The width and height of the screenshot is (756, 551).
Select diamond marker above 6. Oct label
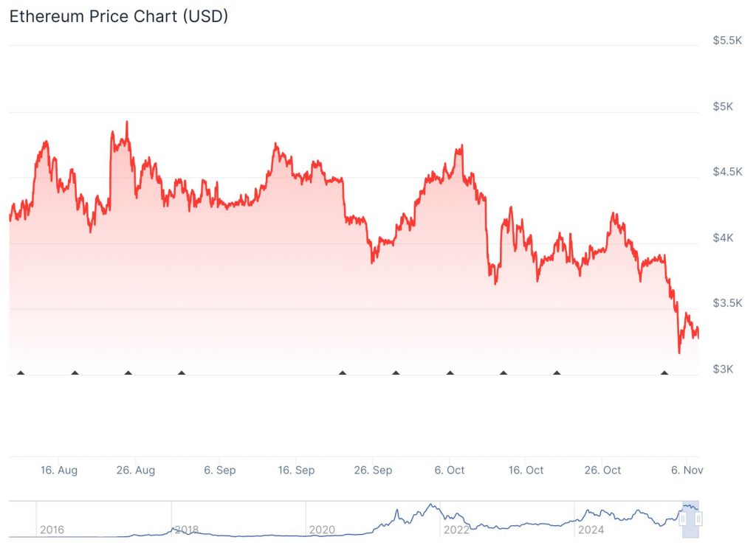tap(450, 373)
